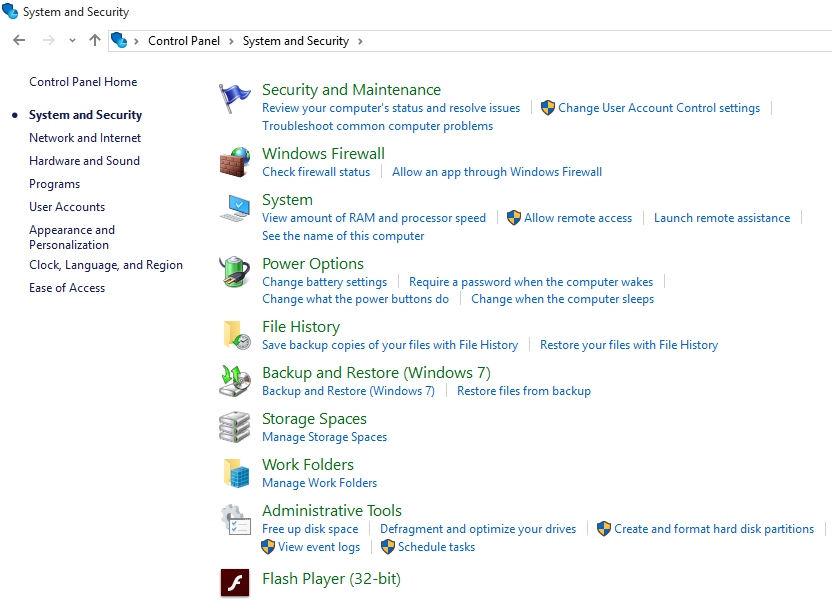This screenshot has width=832, height=616.
Task: Expand the chevron after System and Security breadcrumb
Action: click(360, 41)
